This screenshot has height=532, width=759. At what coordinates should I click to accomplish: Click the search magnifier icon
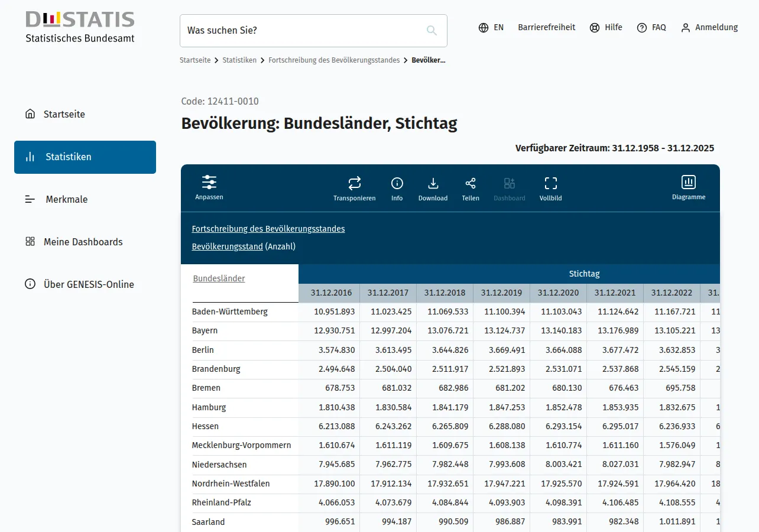tap(432, 31)
